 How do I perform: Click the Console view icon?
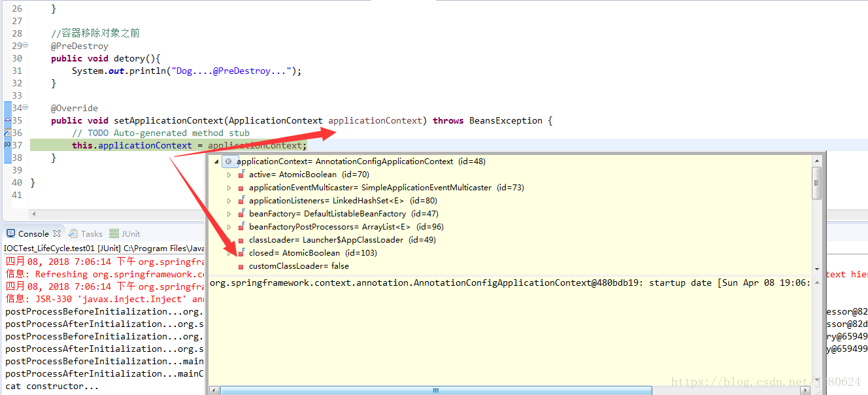(x=10, y=233)
